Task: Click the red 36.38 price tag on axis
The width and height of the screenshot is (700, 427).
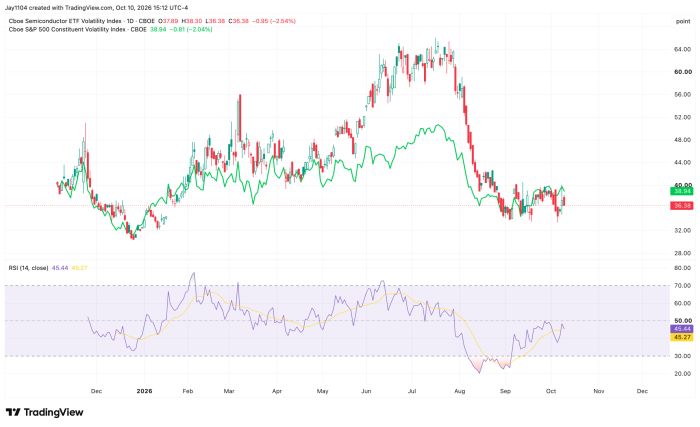Action: tap(682, 205)
